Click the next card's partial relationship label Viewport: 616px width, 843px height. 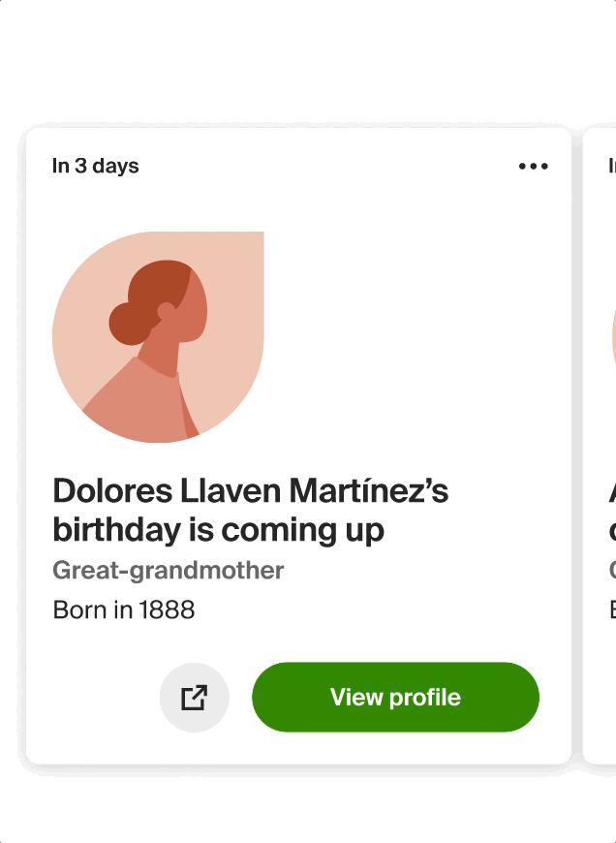[613, 570]
